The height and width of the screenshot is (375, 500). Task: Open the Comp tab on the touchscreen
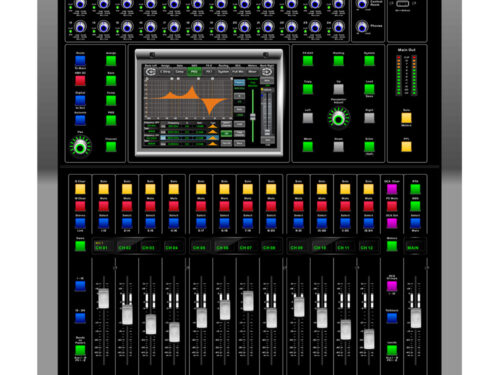coord(180,72)
